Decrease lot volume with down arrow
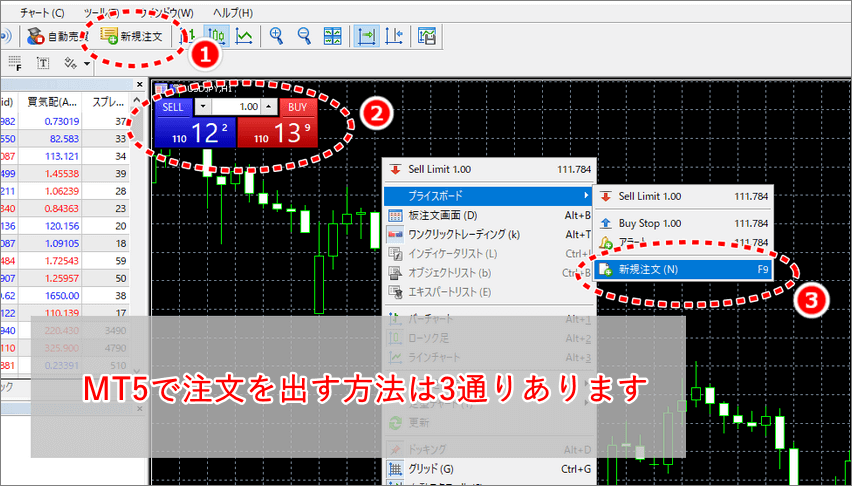This screenshot has width=852, height=486. tap(202, 108)
